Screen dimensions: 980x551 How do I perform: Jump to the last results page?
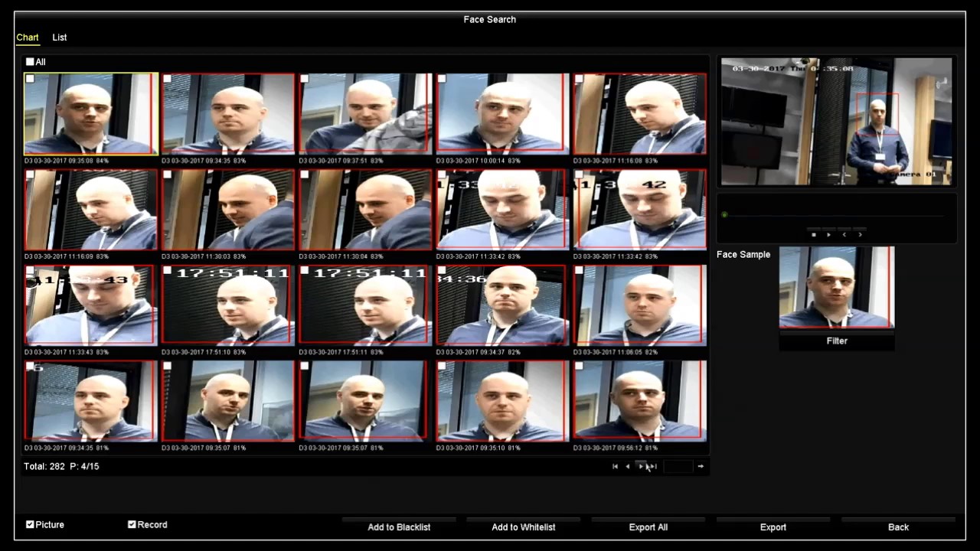click(653, 466)
